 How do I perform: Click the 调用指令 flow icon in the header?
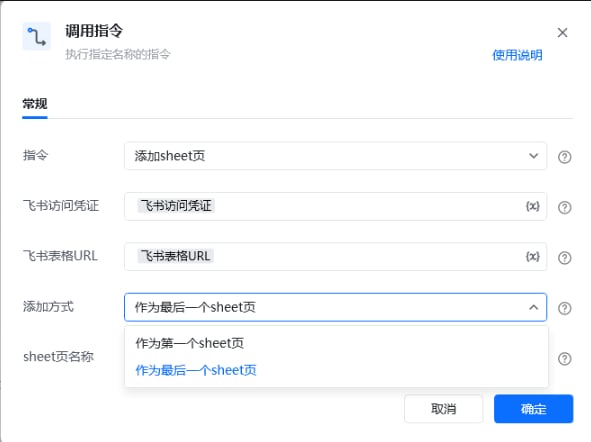pyautogui.click(x=37, y=36)
